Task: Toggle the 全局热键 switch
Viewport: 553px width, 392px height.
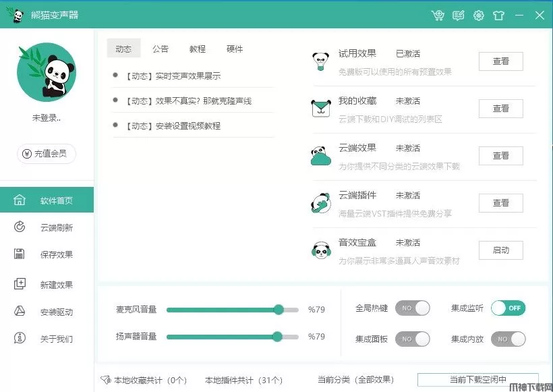Action: 412,308
